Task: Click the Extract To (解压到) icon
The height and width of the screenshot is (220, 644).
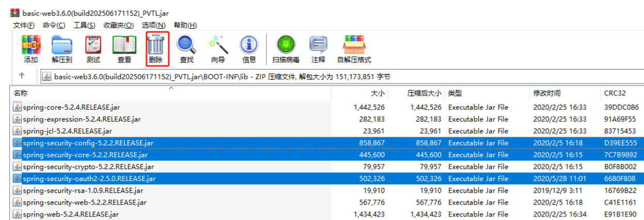Action: click(x=62, y=45)
